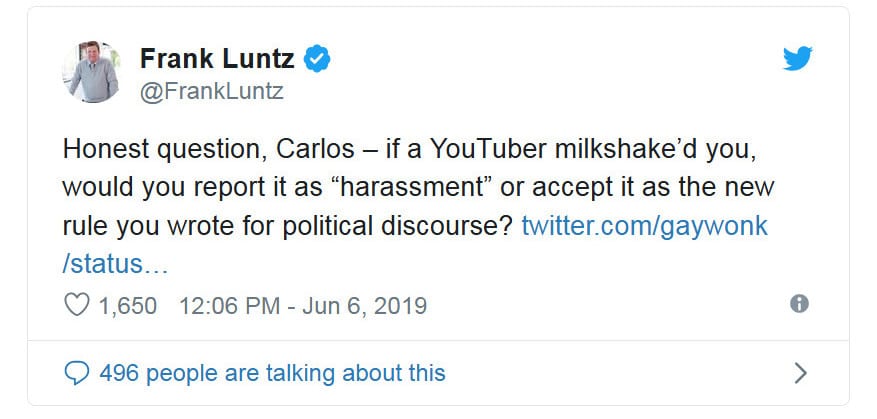Click the blue verified badge
Screen dimensions: 877x419
click(318, 59)
